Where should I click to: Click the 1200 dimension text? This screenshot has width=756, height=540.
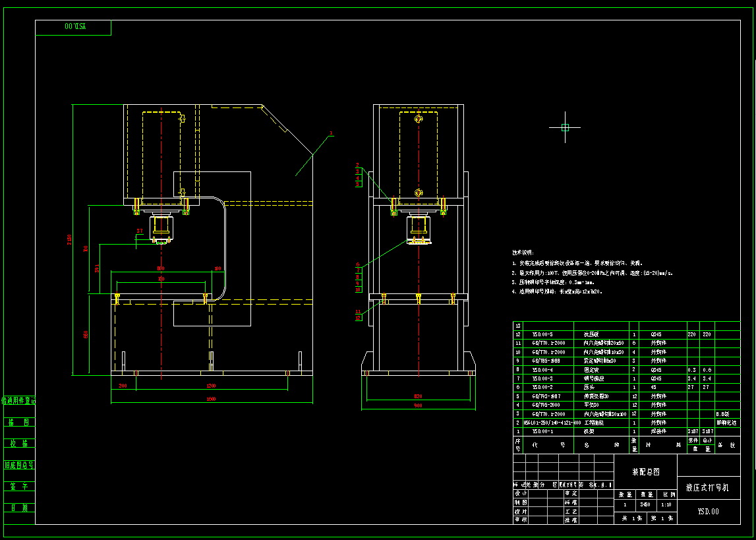coord(212,384)
